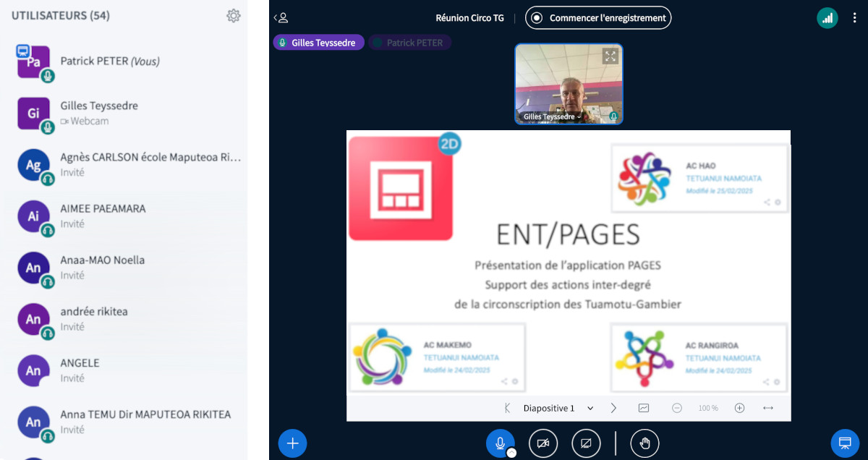This screenshot has height=460, width=868.
Task: Click the avatar next to Anaa-MAO Noella
Action: point(34,268)
